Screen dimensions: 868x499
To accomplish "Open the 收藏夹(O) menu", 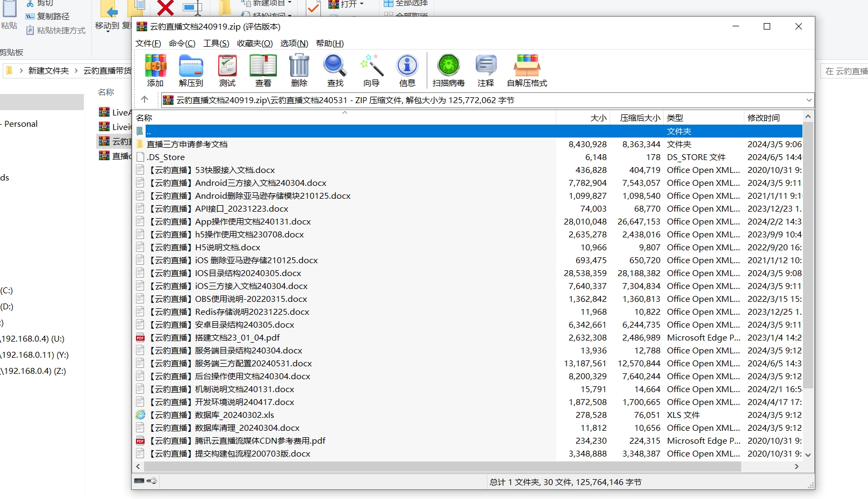I will click(x=255, y=43).
